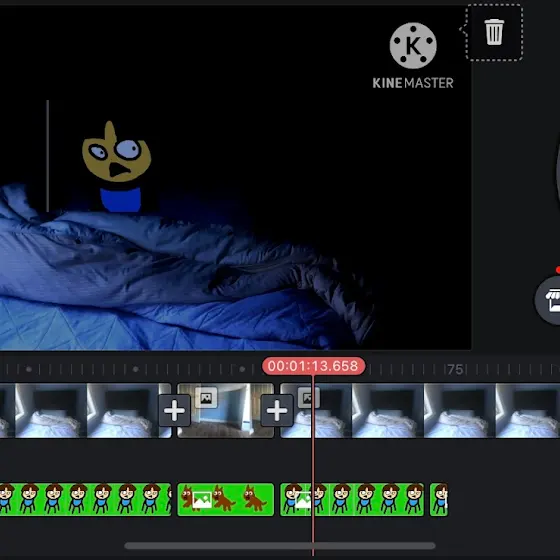Add transition after the room clip
The height and width of the screenshot is (560, 560).
[x=277, y=410]
